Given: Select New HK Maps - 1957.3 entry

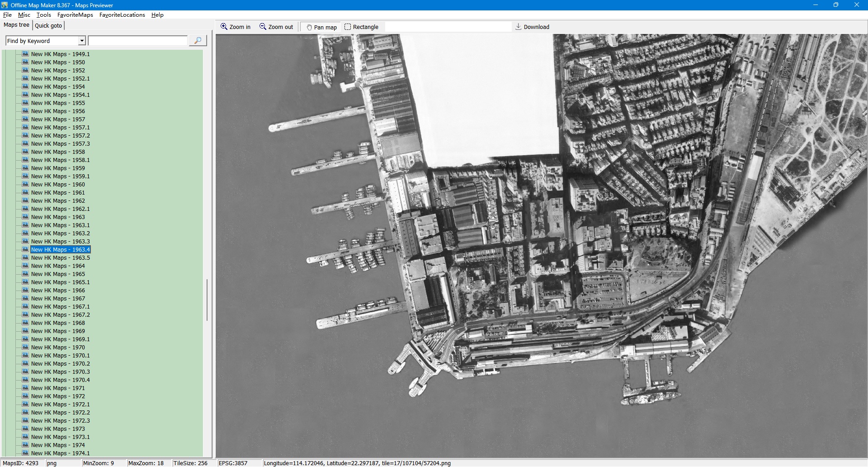Looking at the screenshot, I should point(60,144).
